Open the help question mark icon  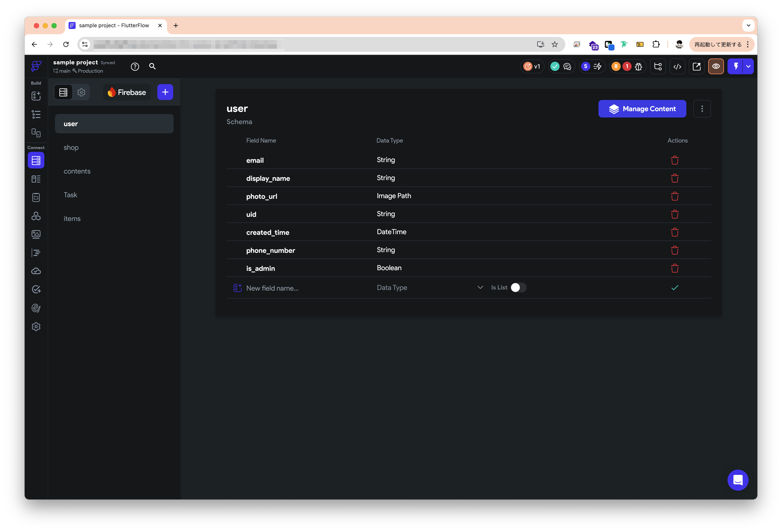[x=135, y=66]
